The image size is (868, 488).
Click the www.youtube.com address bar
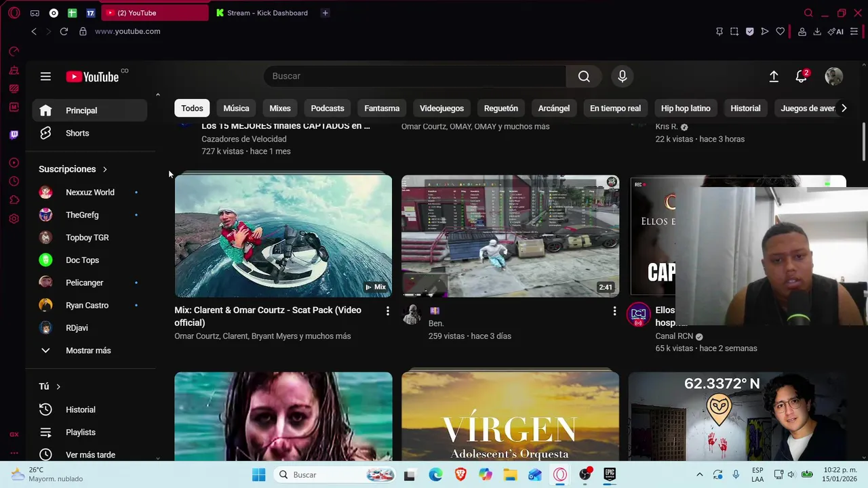(x=127, y=31)
